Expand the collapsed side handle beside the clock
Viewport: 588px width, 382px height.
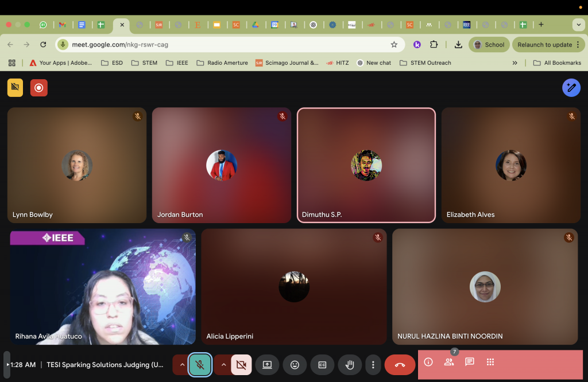coord(7,364)
